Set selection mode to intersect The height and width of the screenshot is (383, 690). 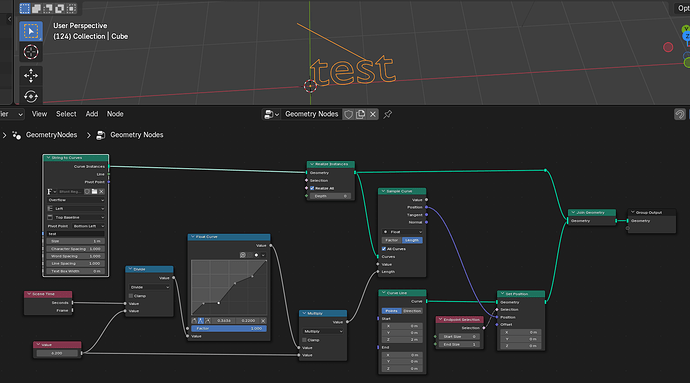tap(71, 8)
